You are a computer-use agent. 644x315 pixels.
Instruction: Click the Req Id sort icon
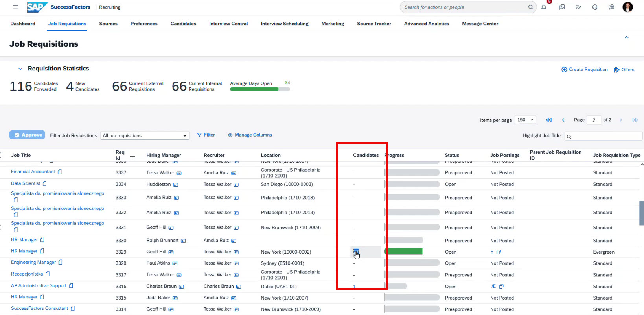click(x=132, y=158)
